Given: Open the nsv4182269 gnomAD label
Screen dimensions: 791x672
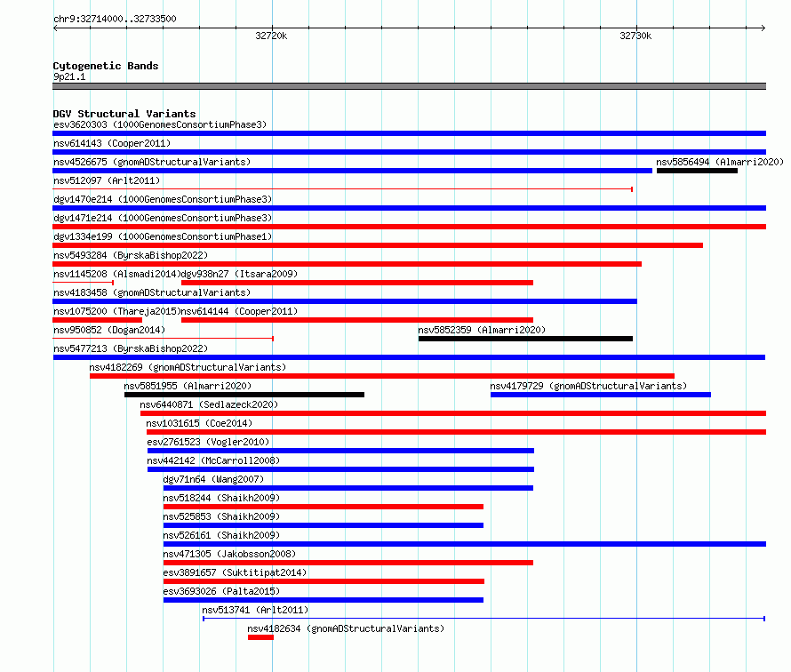Looking at the screenshot, I should pos(188,367).
